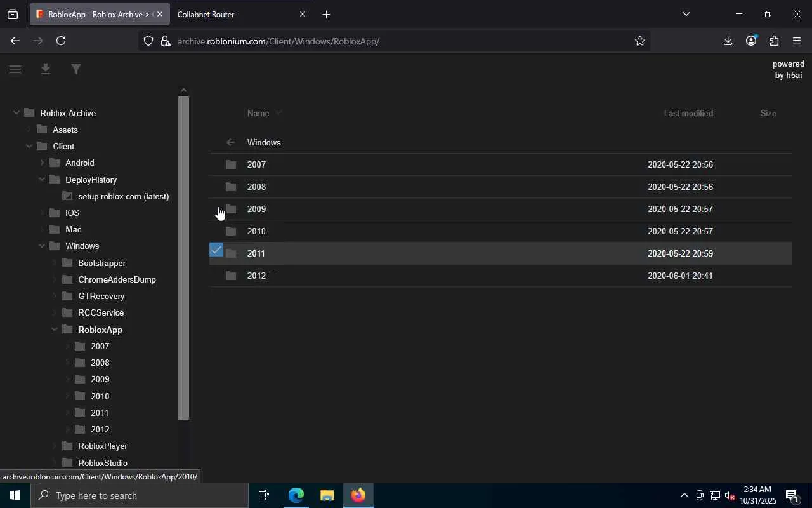The image size is (812, 508).
Task: Go back one page in Firefox
Action: tap(15, 41)
